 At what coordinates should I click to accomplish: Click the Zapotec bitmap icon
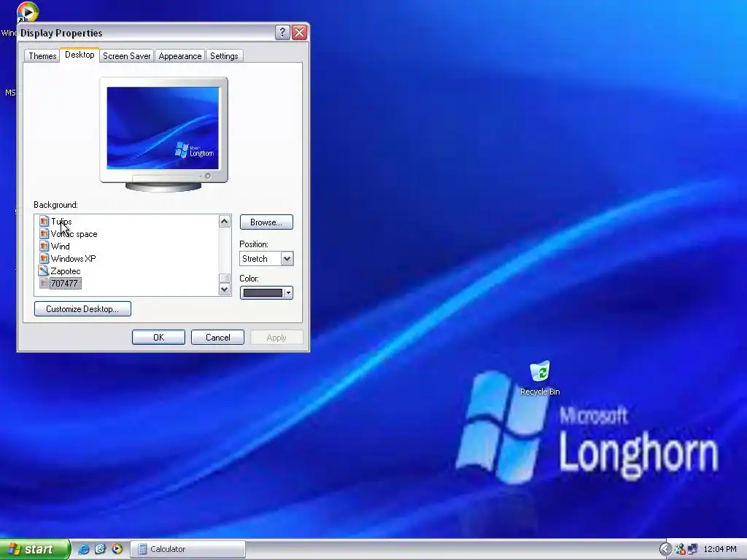(x=44, y=271)
